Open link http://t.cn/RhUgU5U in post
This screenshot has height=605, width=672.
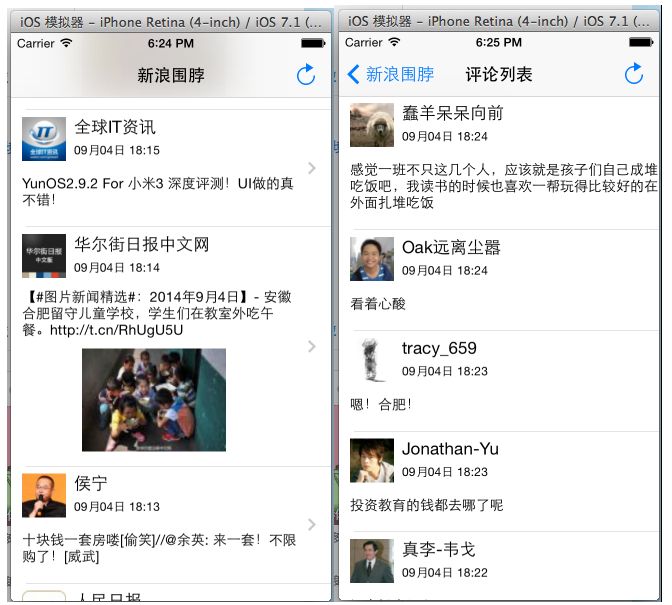[x=117, y=330]
